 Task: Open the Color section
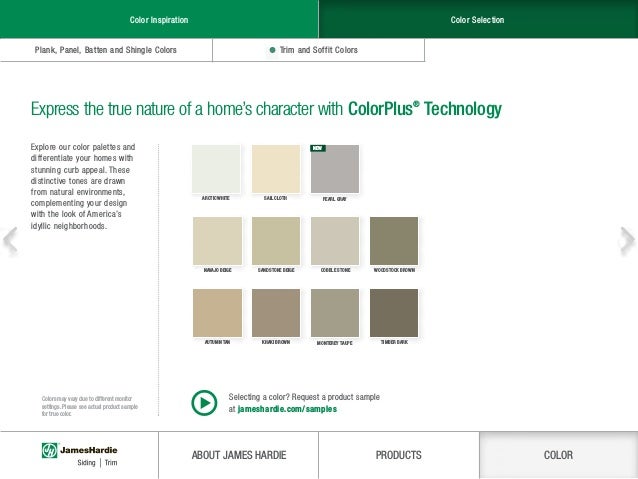click(559, 455)
